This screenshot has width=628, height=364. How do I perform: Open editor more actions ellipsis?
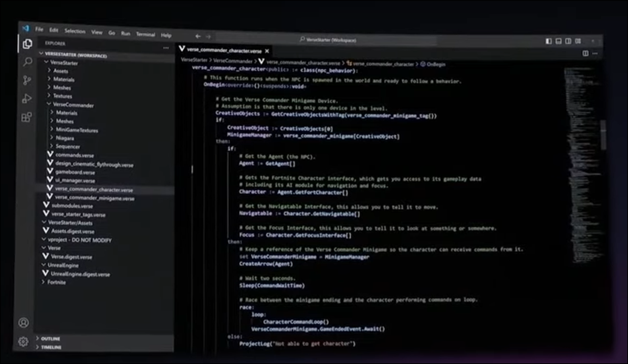point(595,53)
